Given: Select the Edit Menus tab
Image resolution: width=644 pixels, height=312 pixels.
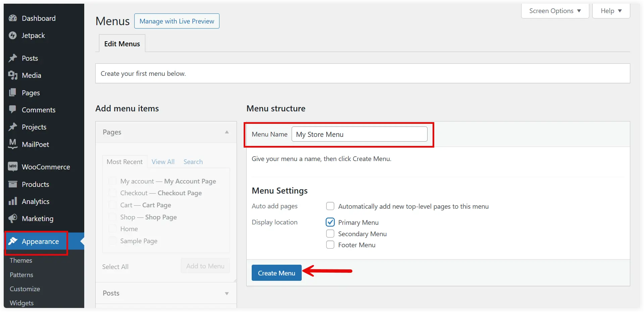Looking at the screenshot, I should tap(122, 44).
